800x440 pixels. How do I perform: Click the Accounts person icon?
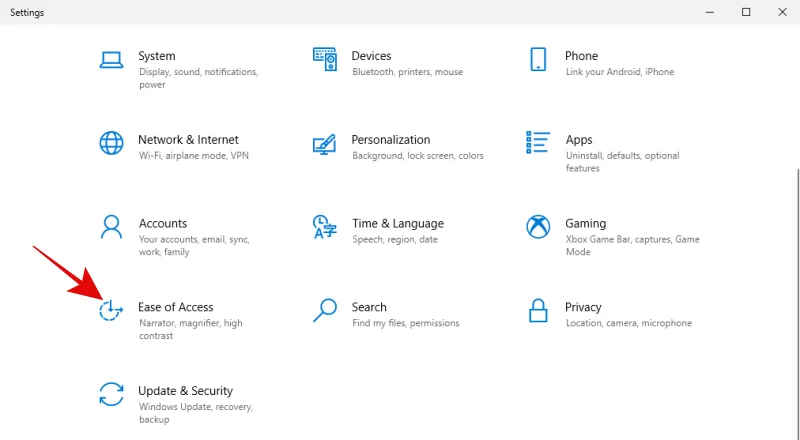[x=111, y=226]
